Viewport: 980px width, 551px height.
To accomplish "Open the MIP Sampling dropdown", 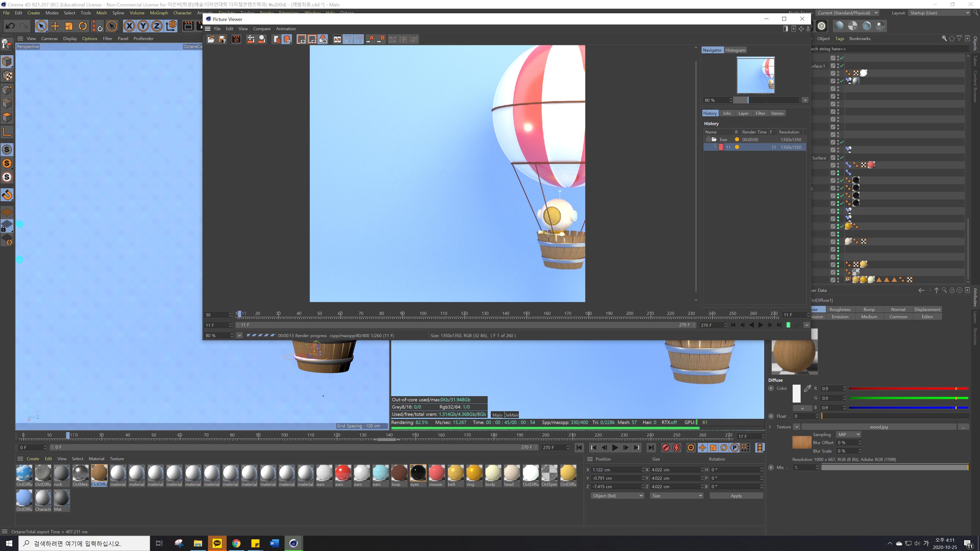I will click(848, 435).
